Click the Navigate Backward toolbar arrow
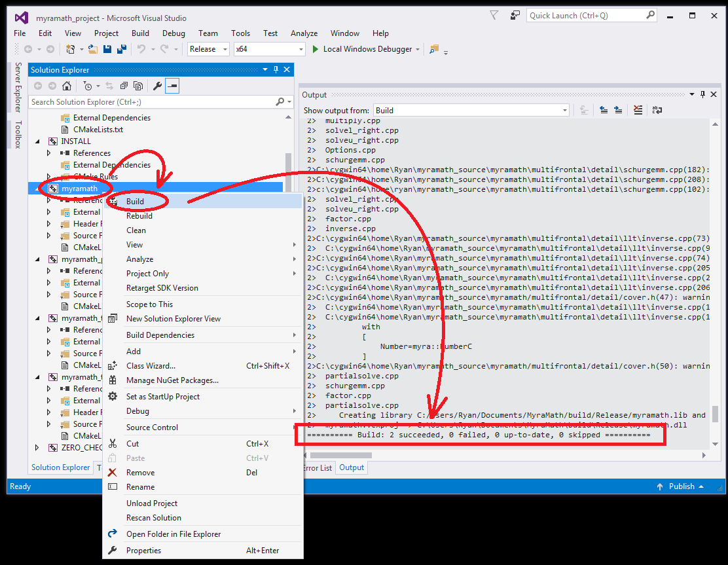Viewport: 728px width, 565px height. coord(28,49)
